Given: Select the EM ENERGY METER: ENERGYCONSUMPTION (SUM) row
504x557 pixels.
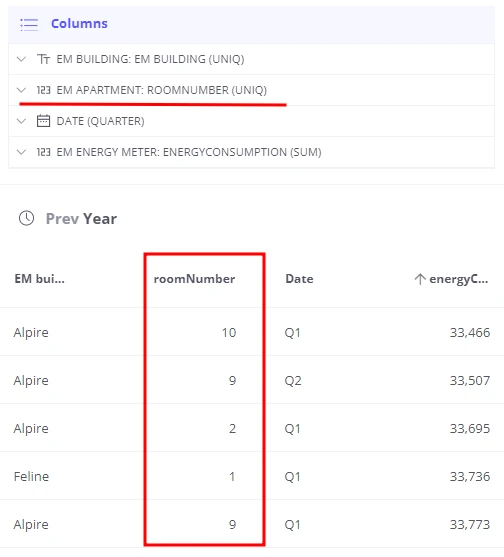Looking at the screenshot, I should [251, 152].
